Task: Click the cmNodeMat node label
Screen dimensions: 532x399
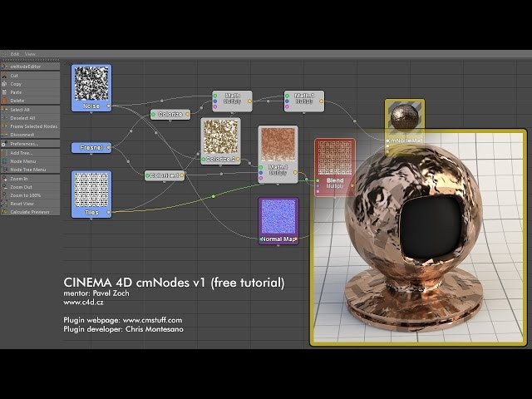Action: [x=406, y=140]
